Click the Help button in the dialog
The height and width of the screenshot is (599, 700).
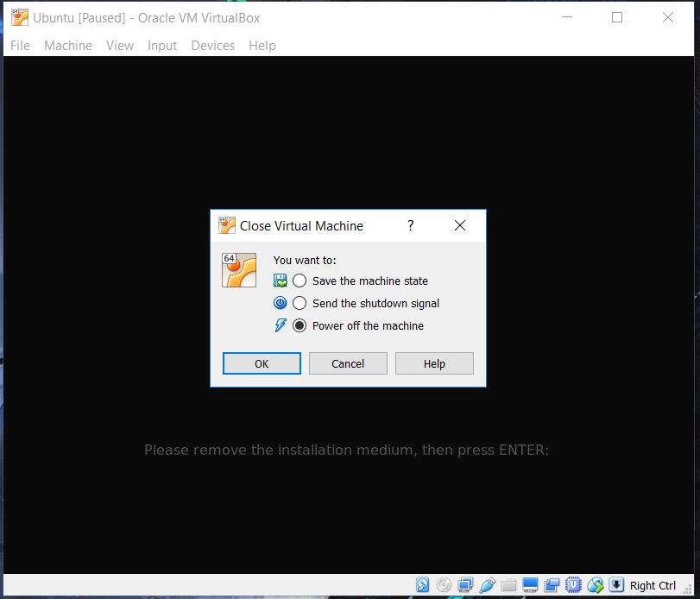click(x=434, y=363)
